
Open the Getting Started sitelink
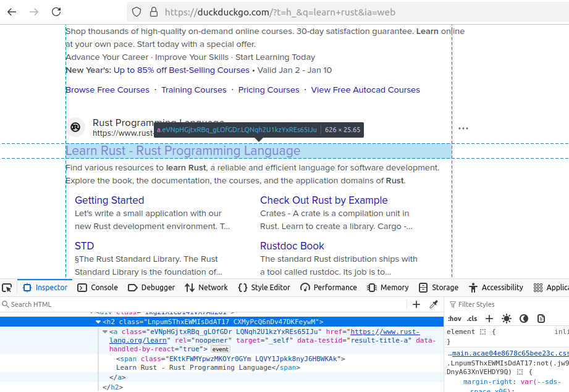pyautogui.click(x=109, y=200)
